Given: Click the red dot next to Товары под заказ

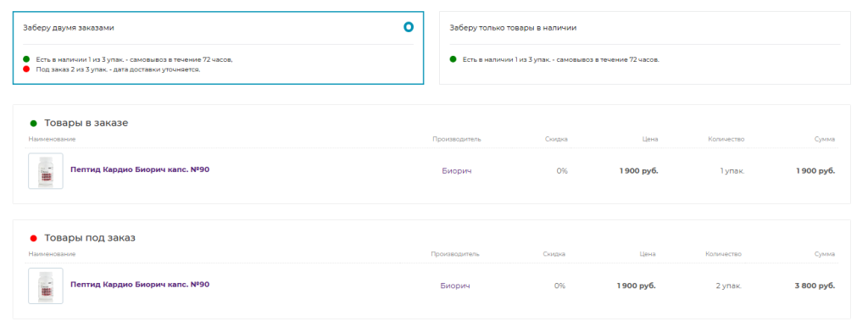Looking at the screenshot, I should pos(33,238).
